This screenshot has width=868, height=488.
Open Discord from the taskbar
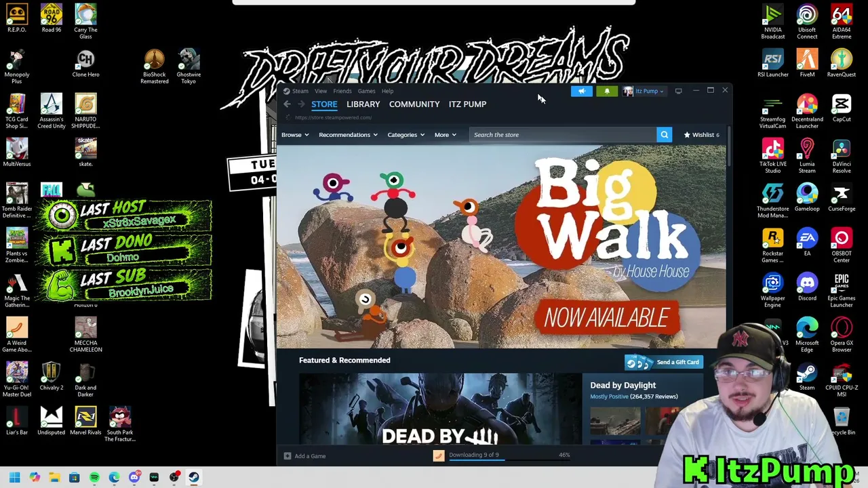point(134,477)
